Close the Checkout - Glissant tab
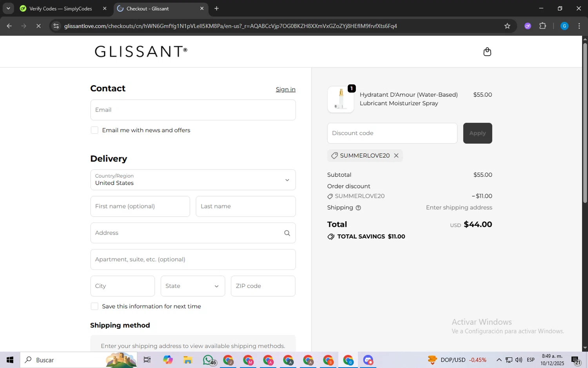Screen dimensions: 588x368 point(202,8)
